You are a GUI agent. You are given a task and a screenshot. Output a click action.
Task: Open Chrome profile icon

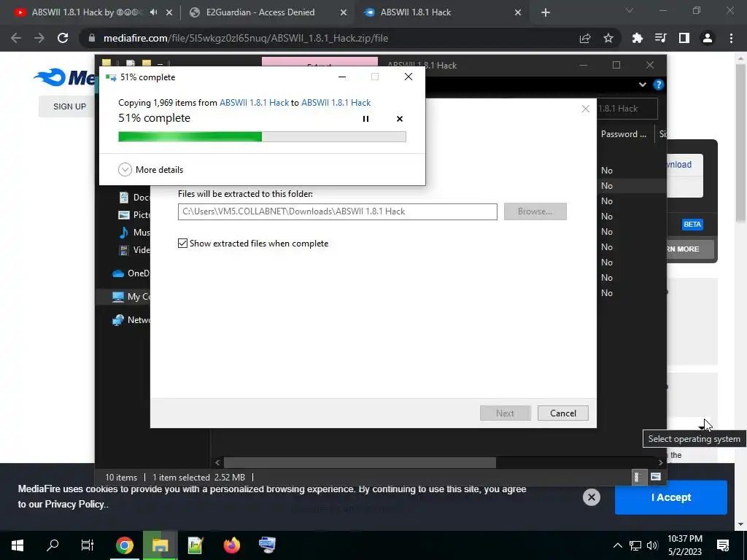coord(708,38)
